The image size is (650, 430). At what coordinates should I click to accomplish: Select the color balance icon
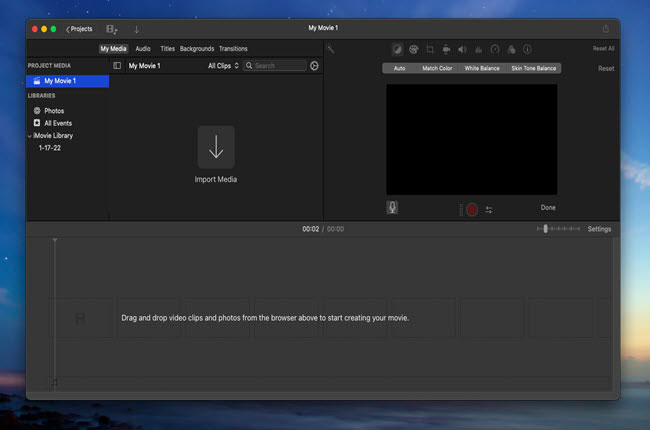click(x=397, y=50)
